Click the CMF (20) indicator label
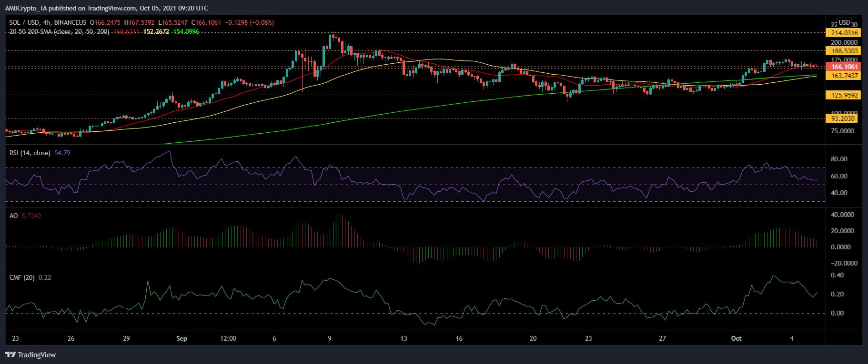This screenshot has width=868, height=364. [22, 277]
